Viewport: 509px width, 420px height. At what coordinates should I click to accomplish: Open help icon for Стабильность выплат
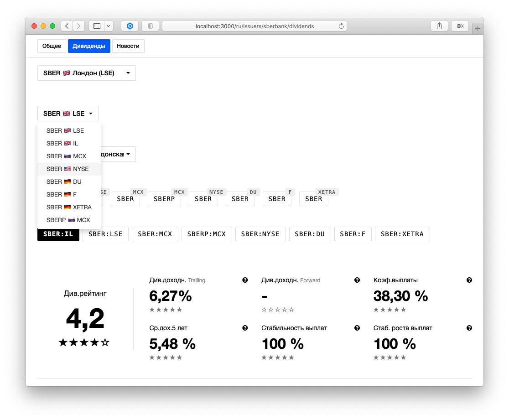(357, 328)
